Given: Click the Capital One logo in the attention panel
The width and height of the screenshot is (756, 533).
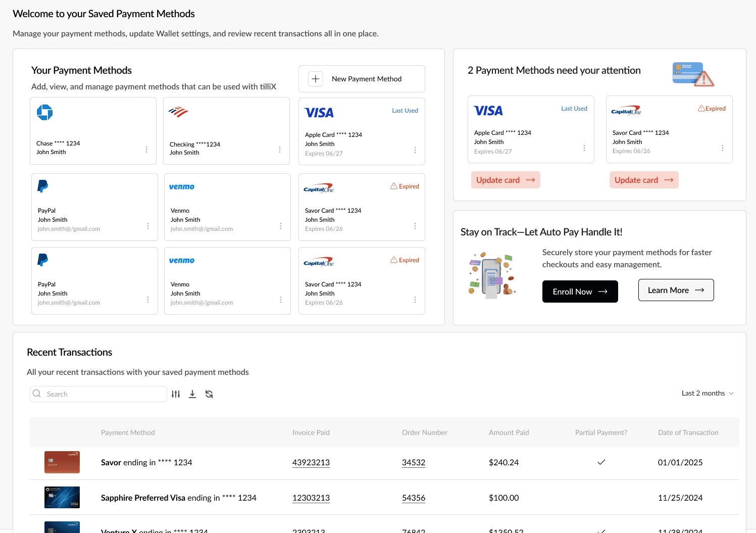Looking at the screenshot, I should [626, 111].
